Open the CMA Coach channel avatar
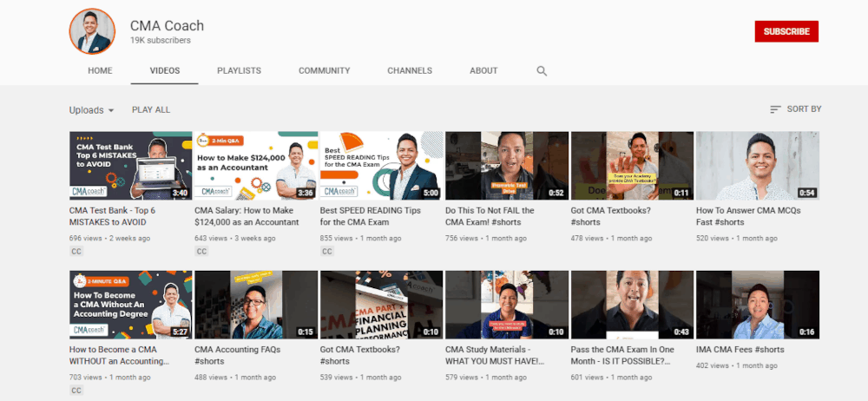Viewport: 868px width, 401px height. [92, 31]
